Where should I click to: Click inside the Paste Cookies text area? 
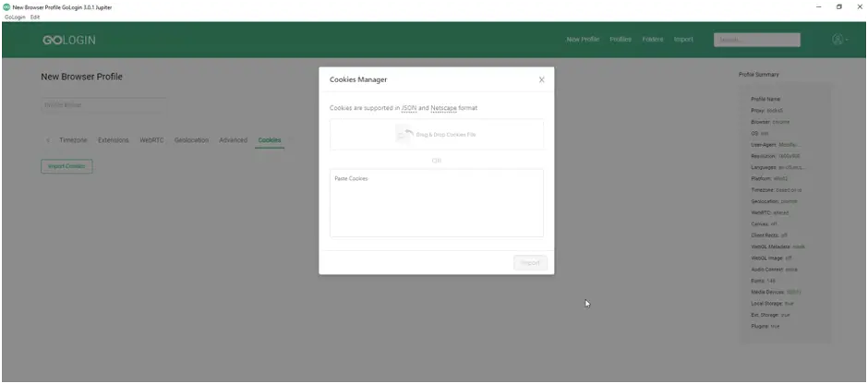(437, 203)
